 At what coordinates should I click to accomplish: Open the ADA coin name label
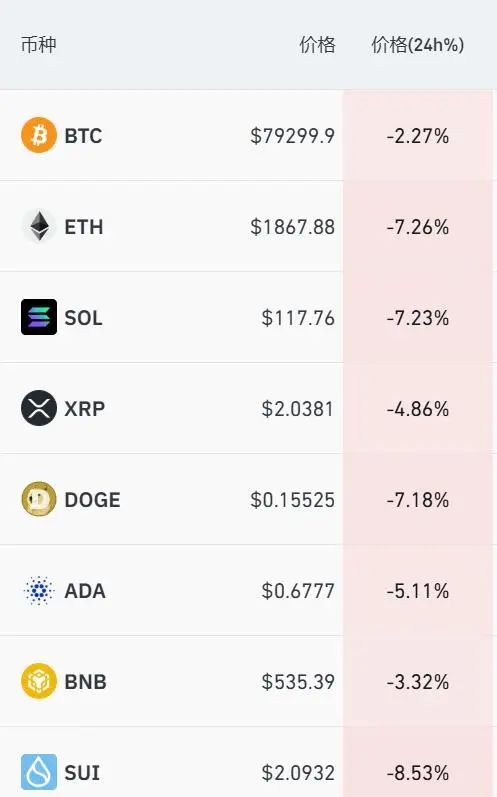(85, 591)
